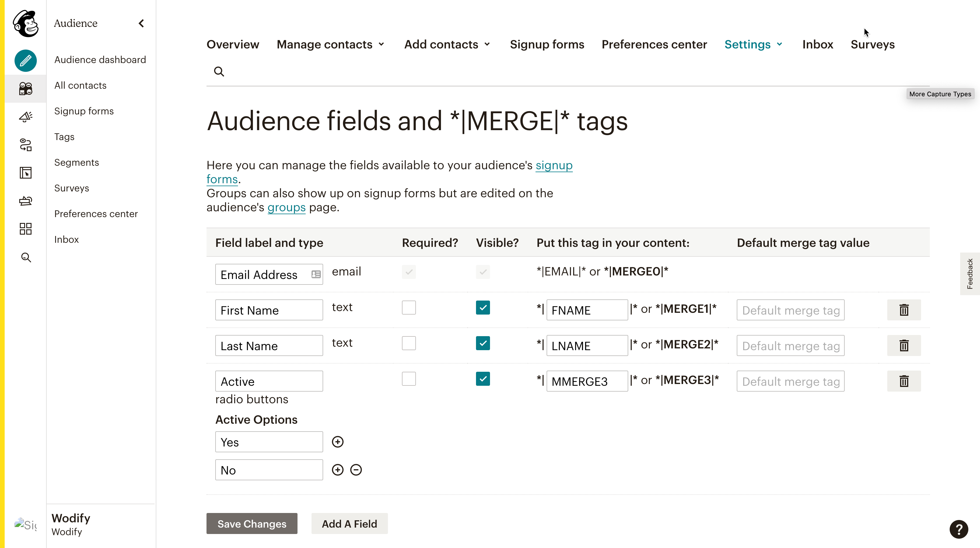The height and width of the screenshot is (548, 980).
Task: Click the disabled Visible checkbox for Email
Action: coord(483,272)
